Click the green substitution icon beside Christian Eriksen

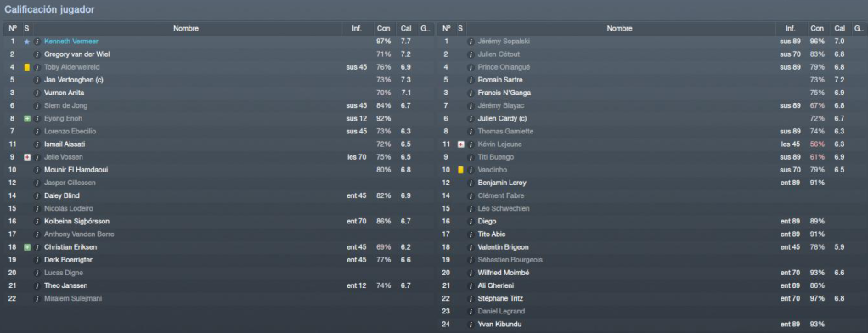point(26,247)
